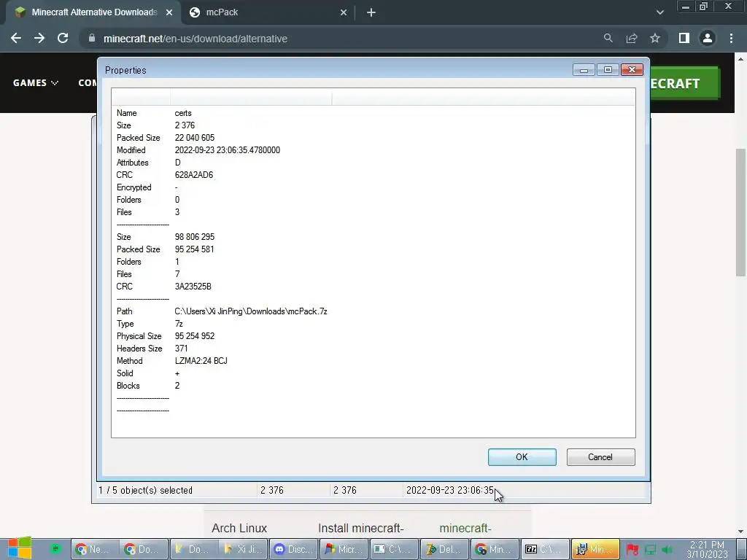Screen dimensions: 747x560
Task: Select the Modified value '2022-09-23 23:06:35.4780000'
Action: 228,150
